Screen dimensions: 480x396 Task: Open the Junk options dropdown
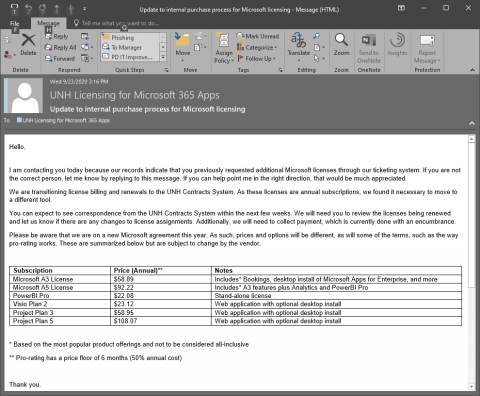[x=10, y=55]
